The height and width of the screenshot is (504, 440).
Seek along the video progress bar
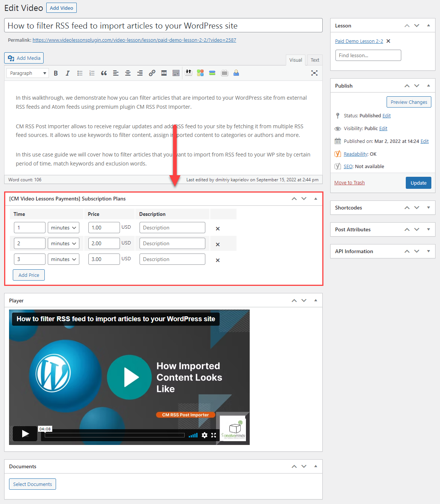click(x=115, y=435)
